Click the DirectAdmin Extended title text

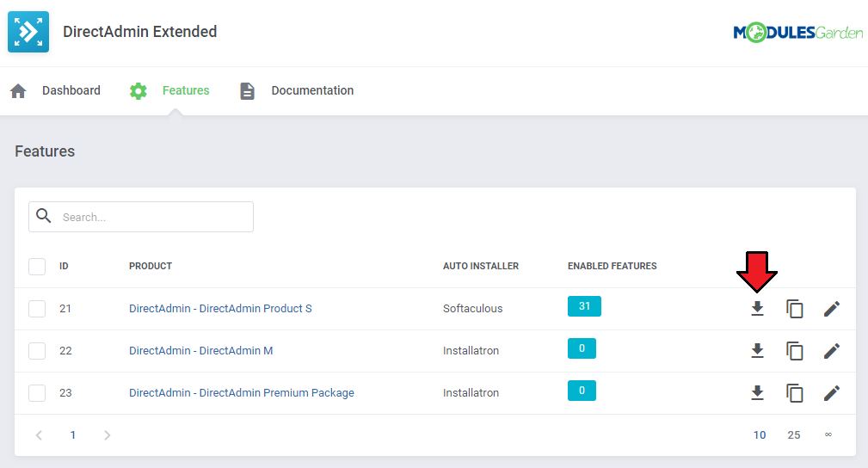tap(139, 32)
